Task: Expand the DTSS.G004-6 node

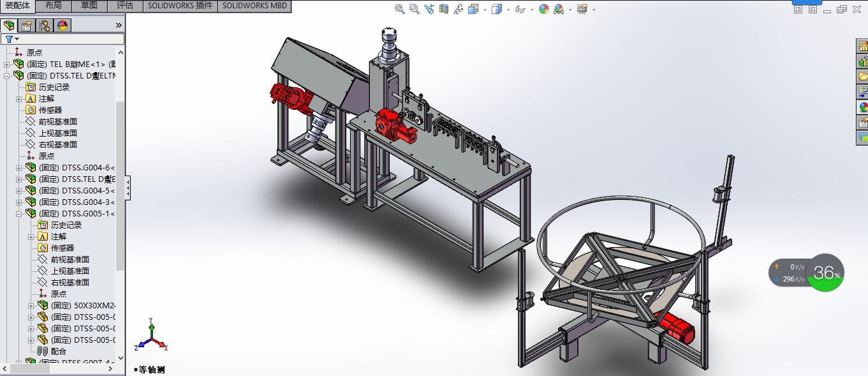Action: pos(19,168)
